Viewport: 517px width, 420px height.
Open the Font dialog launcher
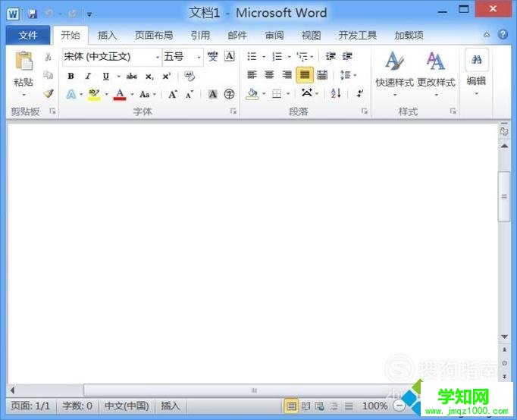tap(233, 111)
